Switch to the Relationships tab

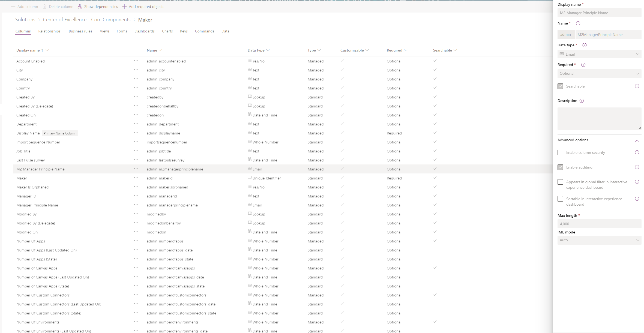(x=49, y=31)
